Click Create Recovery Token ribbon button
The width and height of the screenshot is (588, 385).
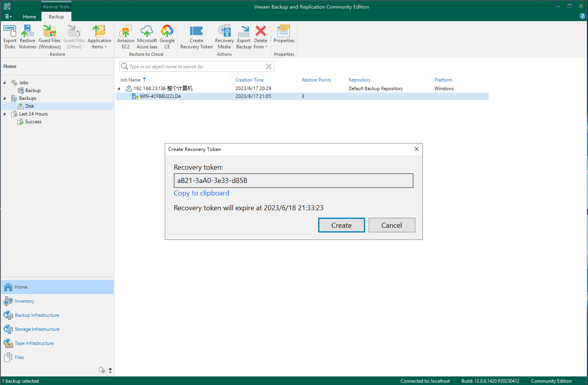pyautogui.click(x=196, y=37)
